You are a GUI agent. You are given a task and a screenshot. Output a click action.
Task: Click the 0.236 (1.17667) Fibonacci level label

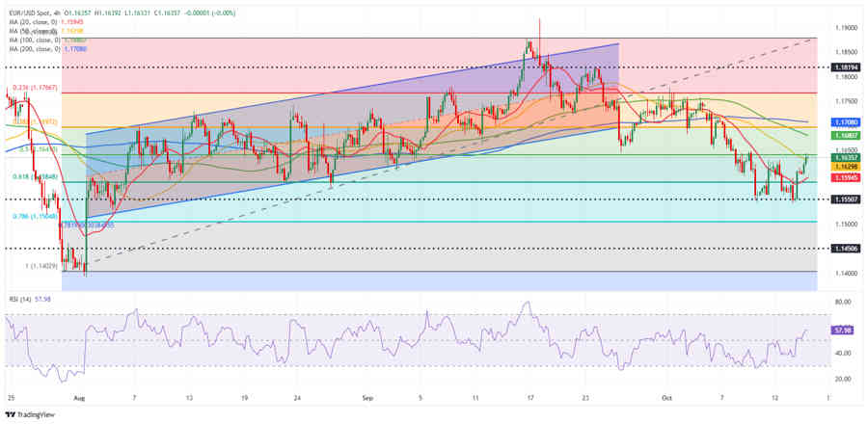[x=37, y=88]
